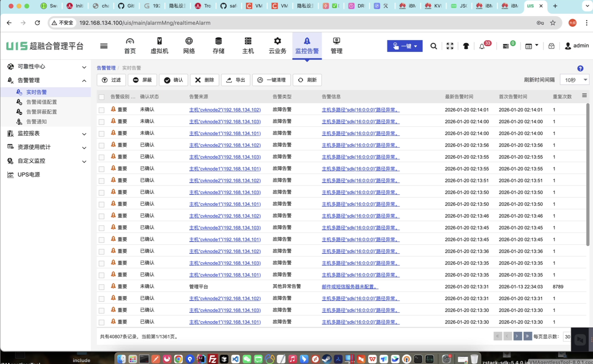Open column settings icon in table header
Image resolution: width=593 pixels, height=364 pixels.
tap(584, 96)
